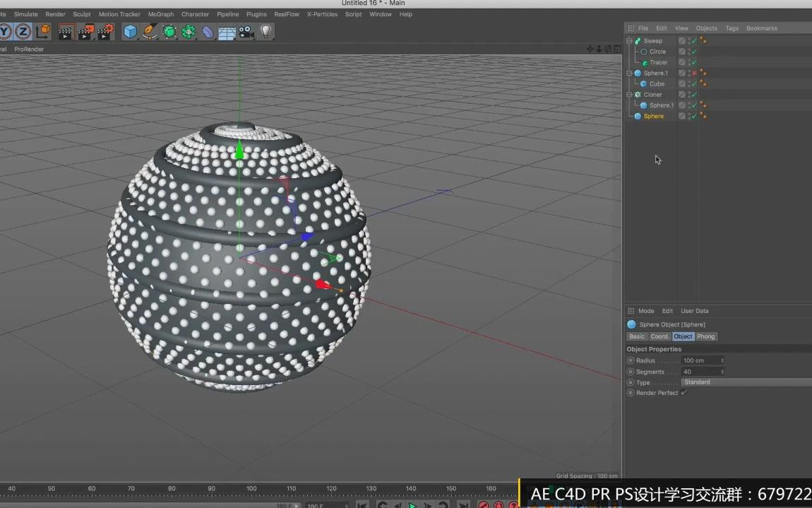Collapse the Sweep hierarchy in Object Manager
The height and width of the screenshot is (508, 812).
[x=629, y=40]
